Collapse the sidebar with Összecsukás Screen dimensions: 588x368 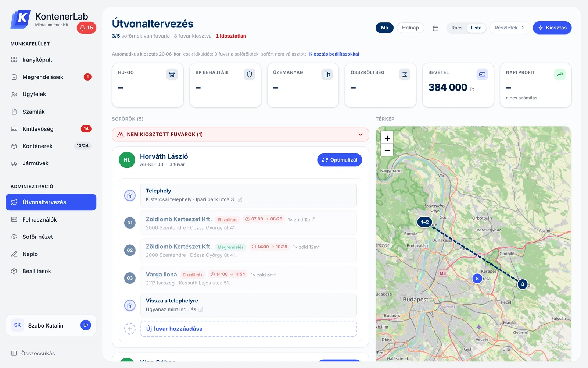pyautogui.click(x=33, y=353)
